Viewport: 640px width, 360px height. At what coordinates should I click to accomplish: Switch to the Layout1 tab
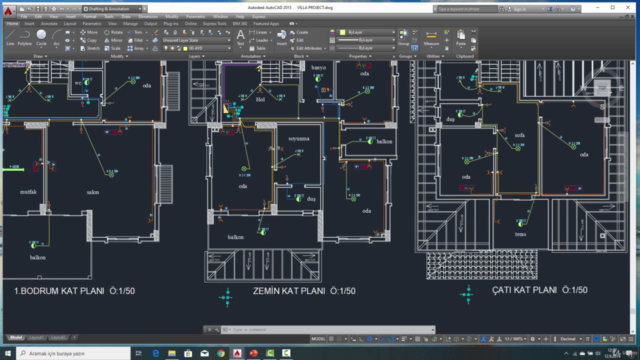click(x=36, y=338)
